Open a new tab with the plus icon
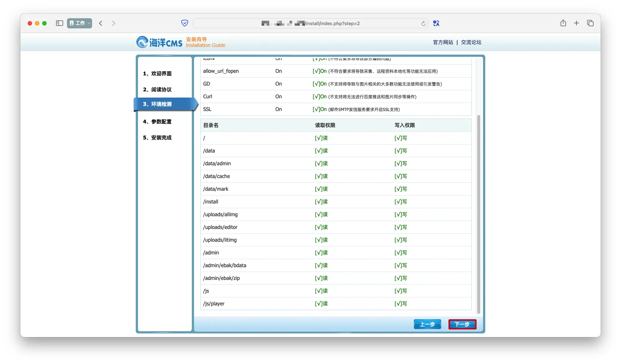The image size is (621, 364). [x=577, y=23]
